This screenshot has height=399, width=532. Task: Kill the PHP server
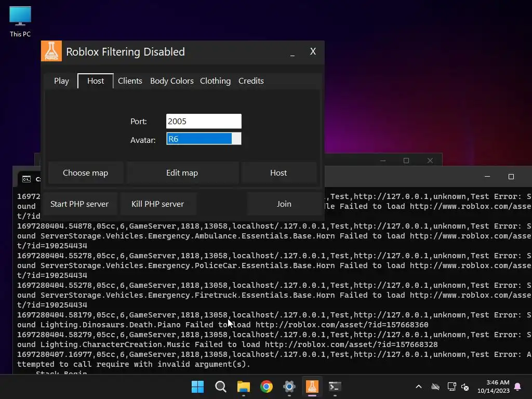tap(158, 204)
